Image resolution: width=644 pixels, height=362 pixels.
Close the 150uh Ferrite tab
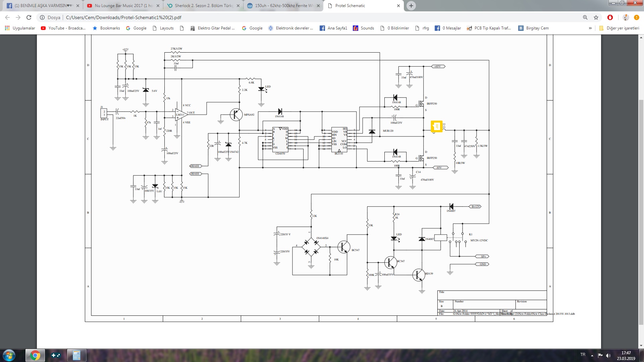click(318, 6)
